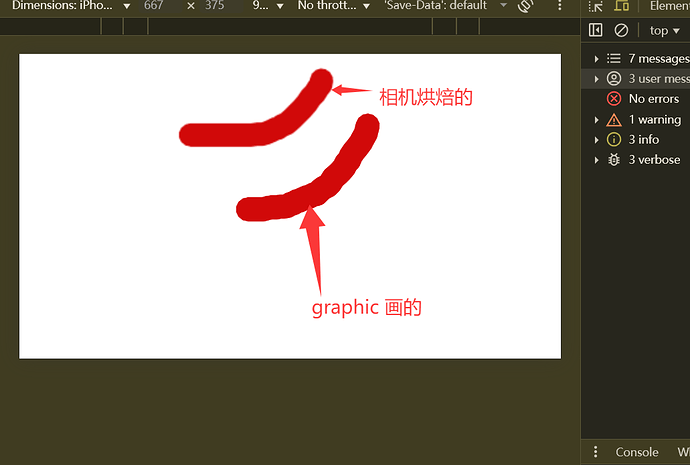Expand the 3 info group

(596, 140)
